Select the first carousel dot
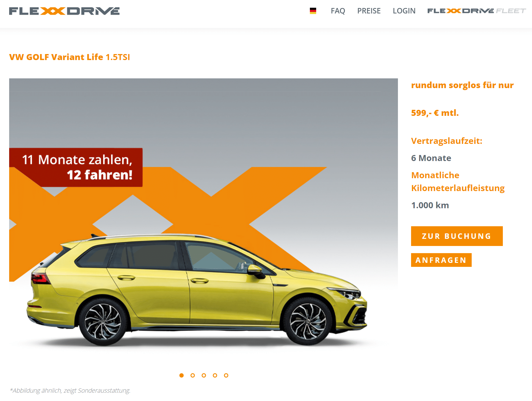 pos(182,375)
